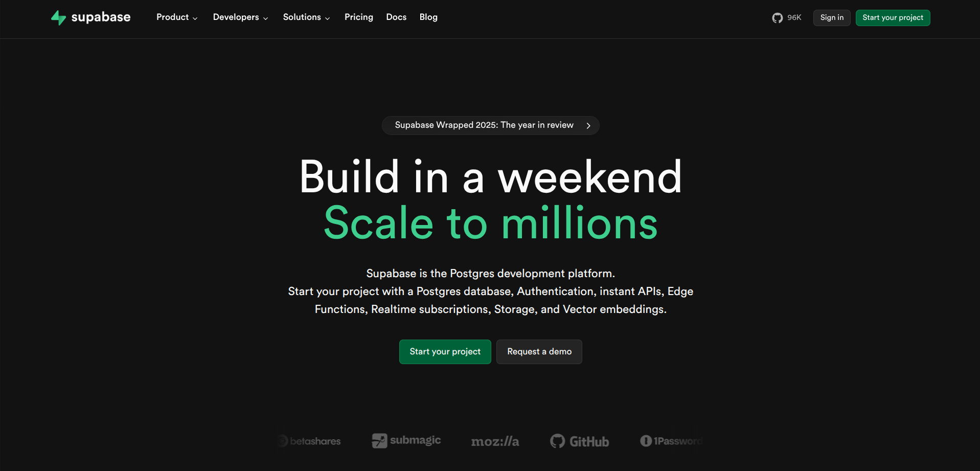Click the Supabase lightning bolt logo
This screenshot has width=980, height=471.
58,18
